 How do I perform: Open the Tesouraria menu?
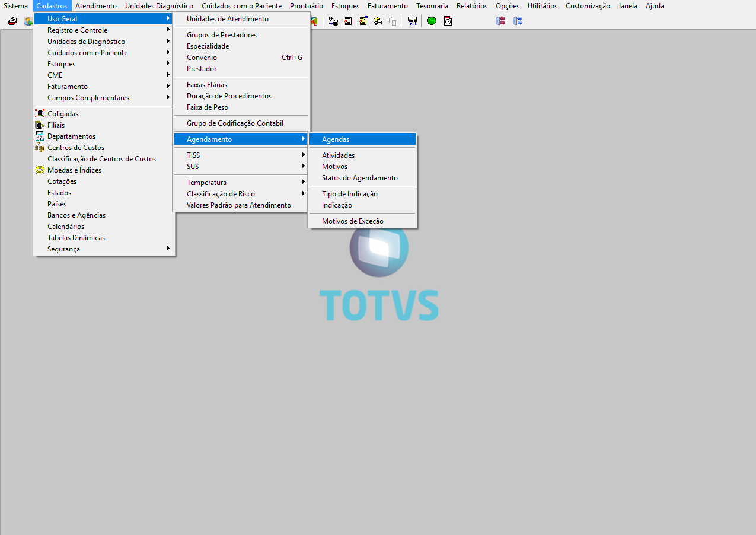click(432, 6)
